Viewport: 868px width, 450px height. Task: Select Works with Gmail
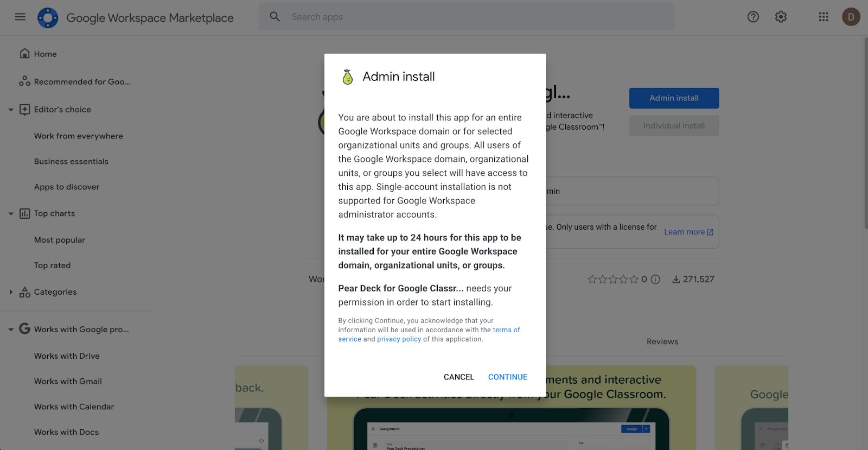click(68, 382)
